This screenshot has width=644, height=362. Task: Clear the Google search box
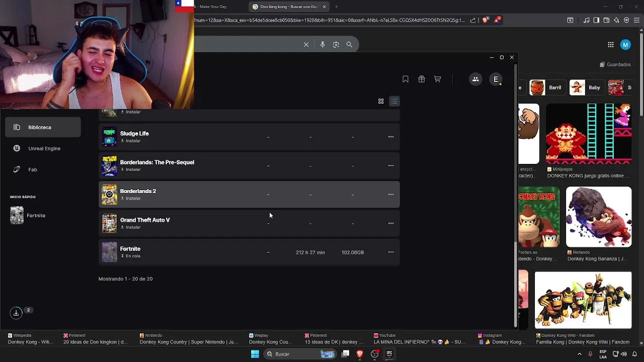point(306,45)
